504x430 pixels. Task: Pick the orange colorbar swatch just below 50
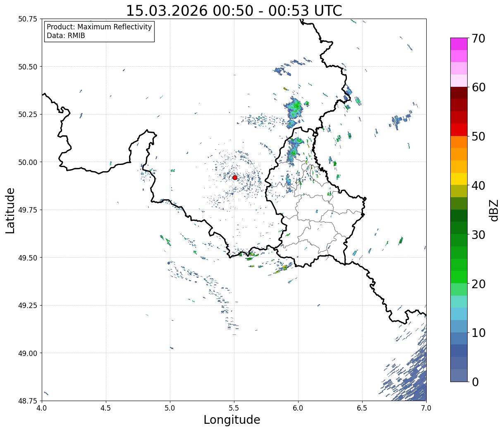point(459,142)
